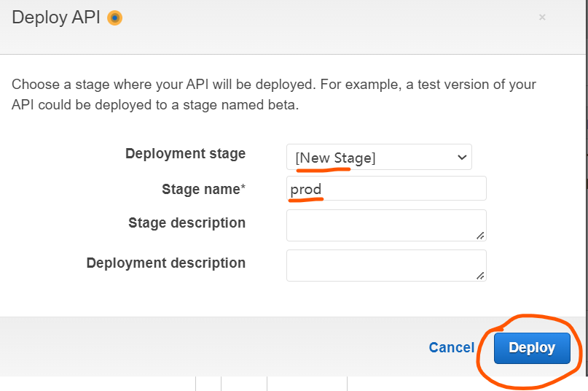Click the empty gray footer bar left of Cancel
Viewport: 588px width, 391px height.
pos(213,347)
